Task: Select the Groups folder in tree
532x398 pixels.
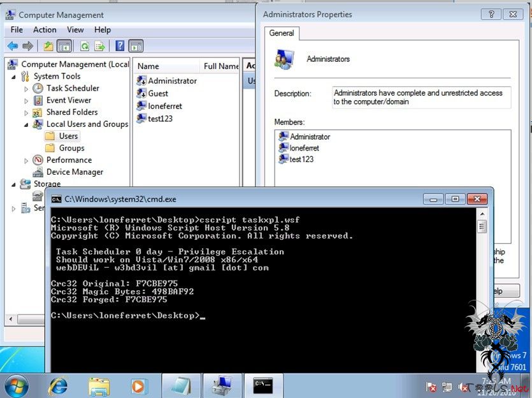Action: coord(65,148)
